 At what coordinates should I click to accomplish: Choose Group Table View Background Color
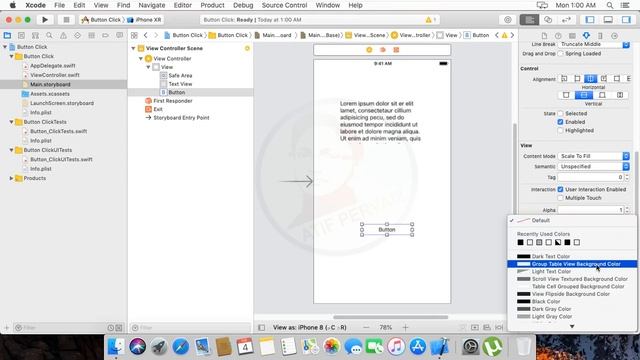pyautogui.click(x=572, y=264)
